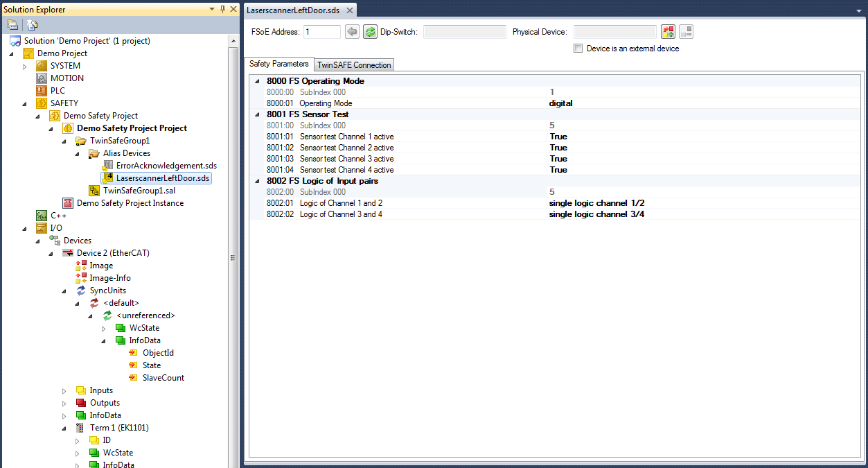The width and height of the screenshot is (868, 468).
Task: Click 'single logic channel 3/4' value
Action: point(597,214)
